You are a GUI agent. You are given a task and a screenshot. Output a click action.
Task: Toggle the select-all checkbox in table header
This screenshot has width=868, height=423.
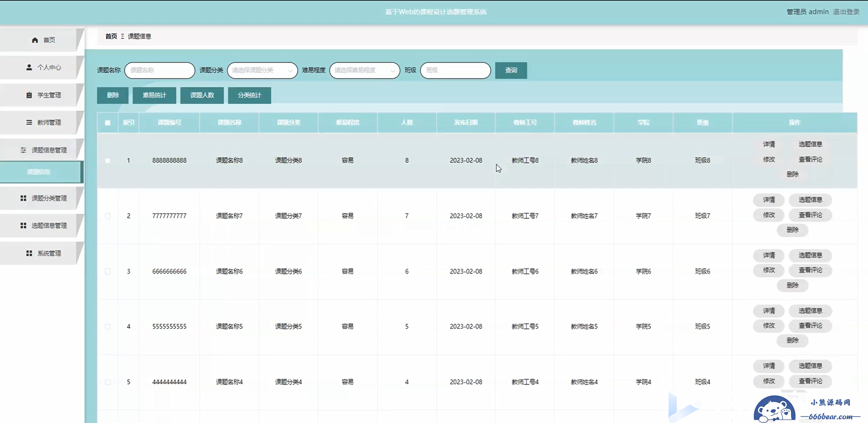tap(108, 123)
